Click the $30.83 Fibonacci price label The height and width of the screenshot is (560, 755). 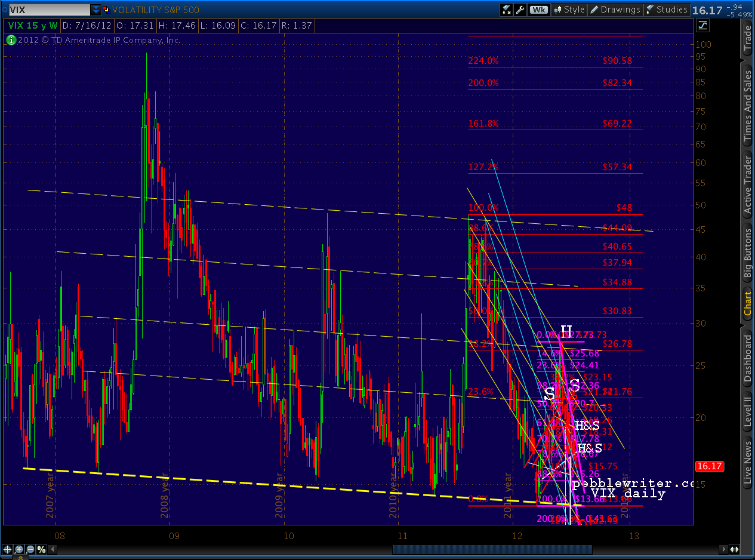pyautogui.click(x=617, y=311)
